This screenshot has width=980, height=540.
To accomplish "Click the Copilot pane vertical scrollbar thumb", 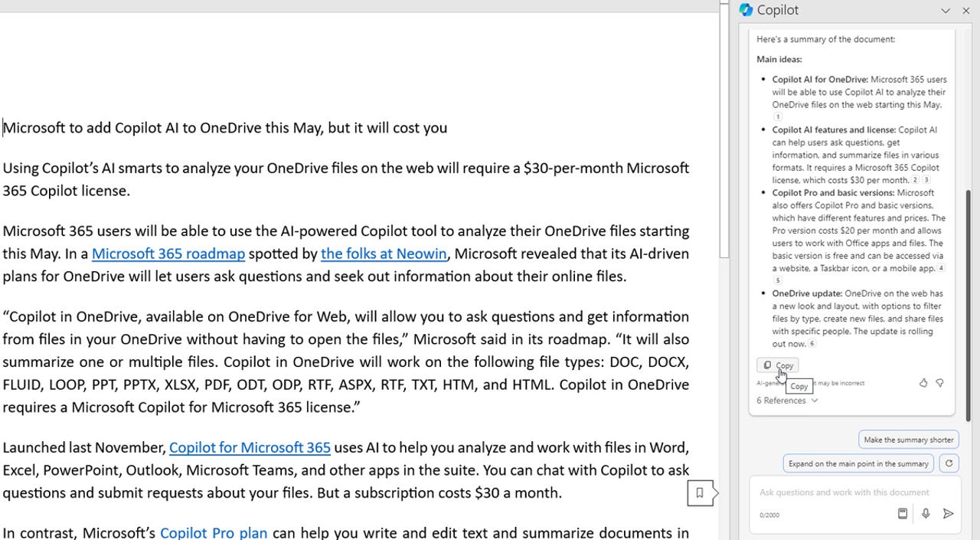I will pos(969,306).
